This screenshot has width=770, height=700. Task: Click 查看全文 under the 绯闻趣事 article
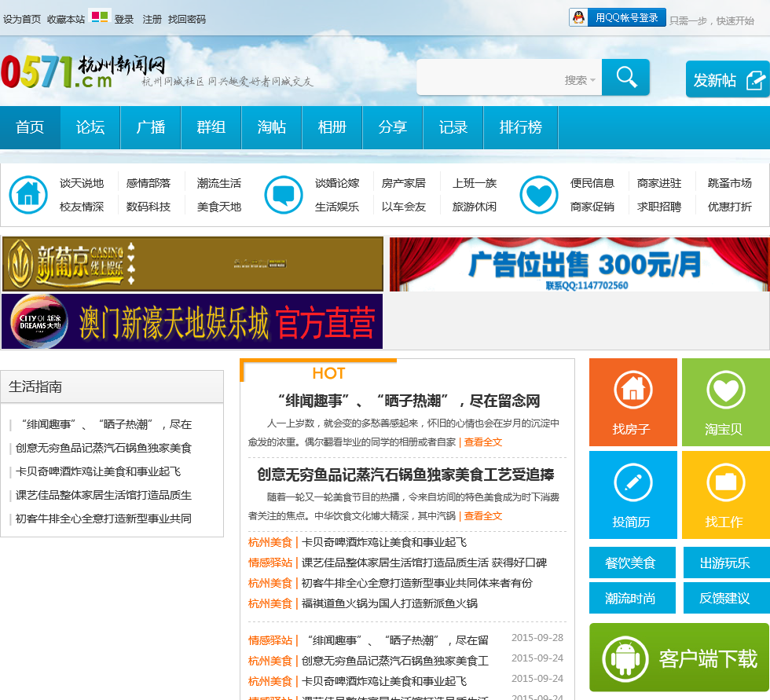pos(483,442)
